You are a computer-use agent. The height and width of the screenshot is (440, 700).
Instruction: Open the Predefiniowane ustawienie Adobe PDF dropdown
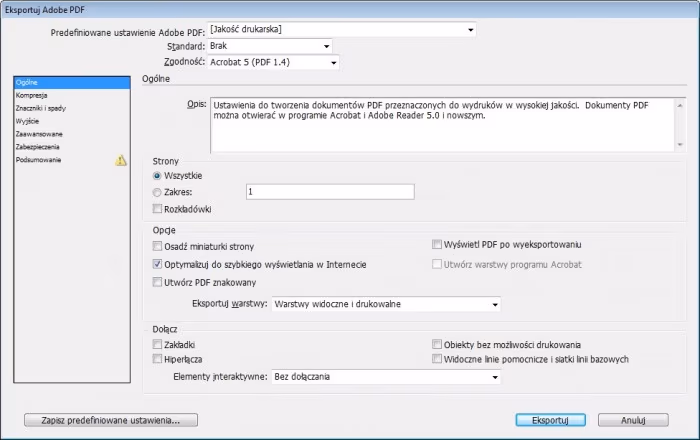[x=342, y=29]
